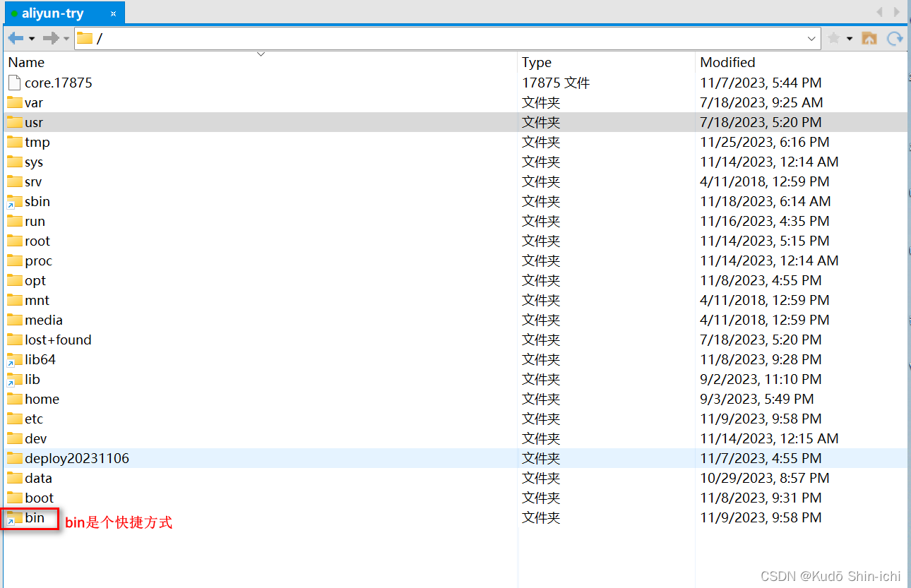Select the etc folder icon
The image size is (911, 588).
[x=15, y=419]
